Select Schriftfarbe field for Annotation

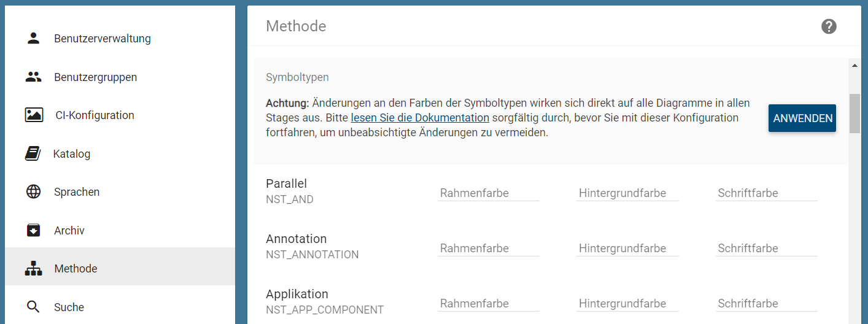766,249
